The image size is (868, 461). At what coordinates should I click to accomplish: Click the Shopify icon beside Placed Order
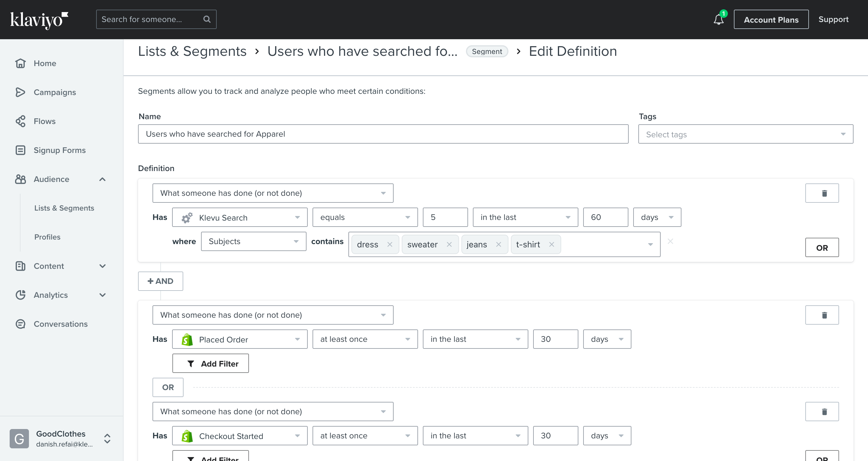(x=187, y=339)
